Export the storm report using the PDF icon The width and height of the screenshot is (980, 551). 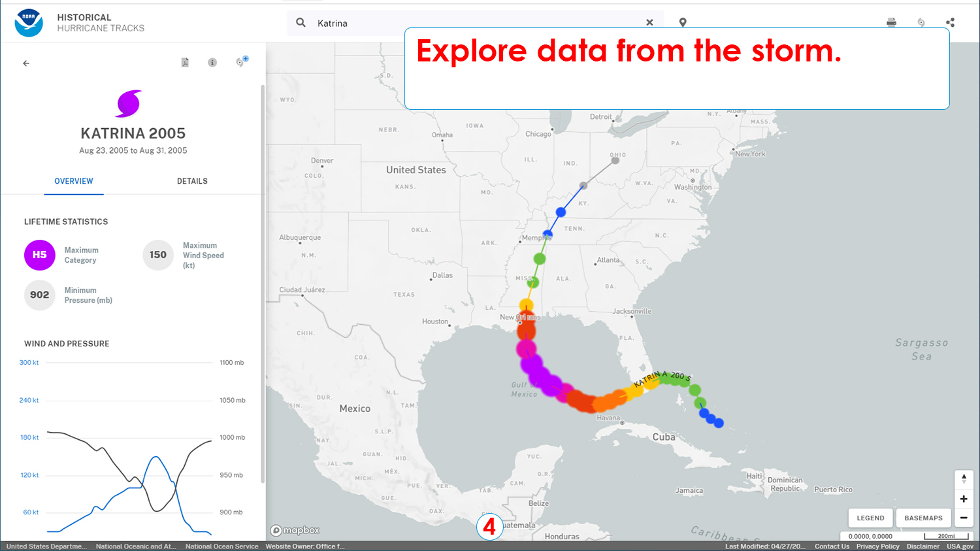185,62
